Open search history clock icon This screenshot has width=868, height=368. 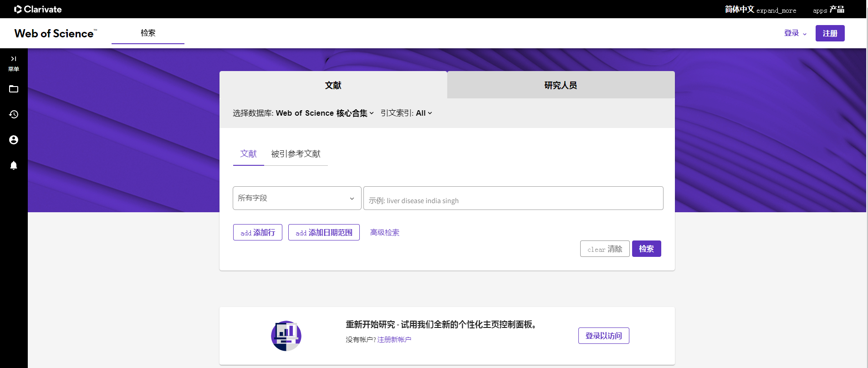tap(14, 114)
